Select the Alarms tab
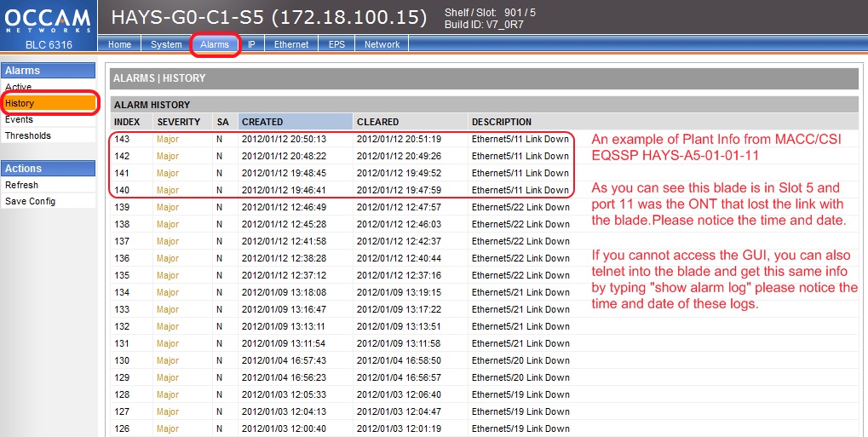Viewport: 868px width, 437px height. 215,44
